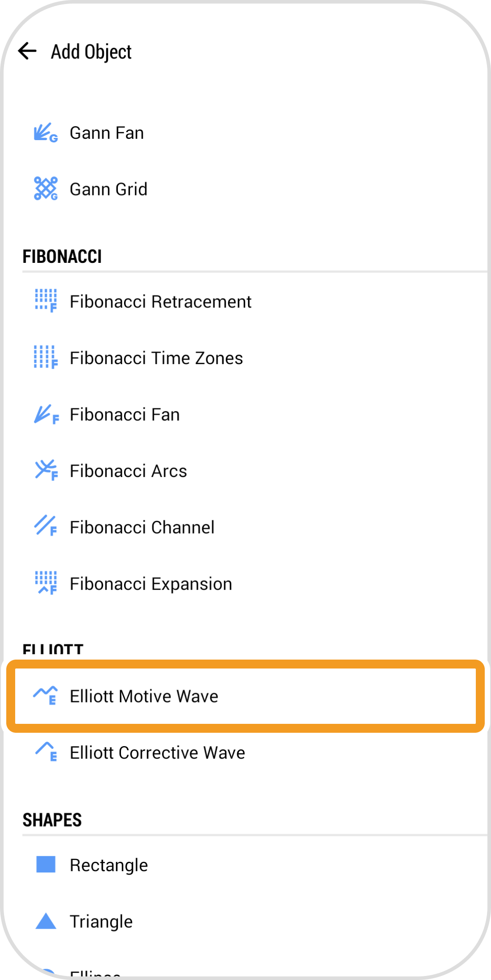This screenshot has width=491, height=980.
Task: Click the Elliott Corrective Wave icon
Action: pos(46,752)
